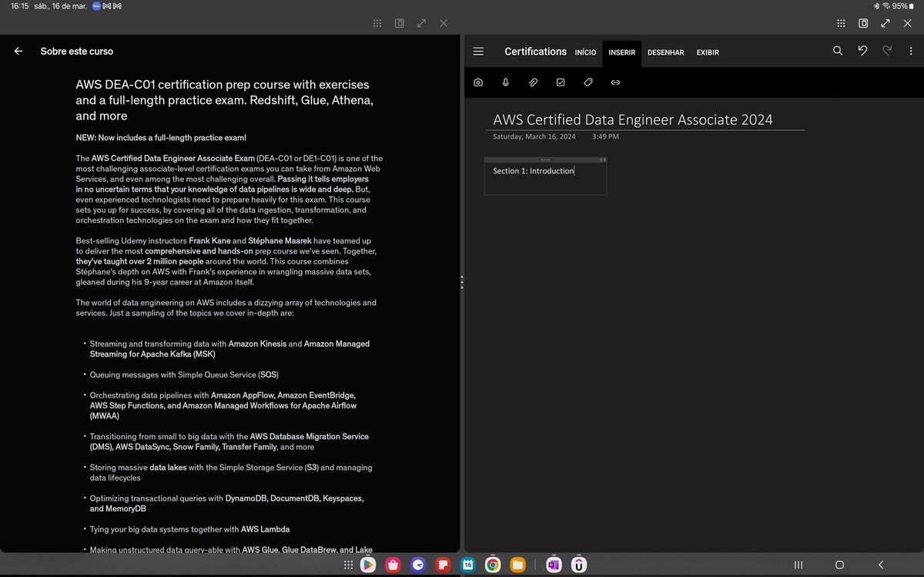This screenshot has width=924, height=577.
Task: Open the left window's drag handle grid
Action: point(377,23)
